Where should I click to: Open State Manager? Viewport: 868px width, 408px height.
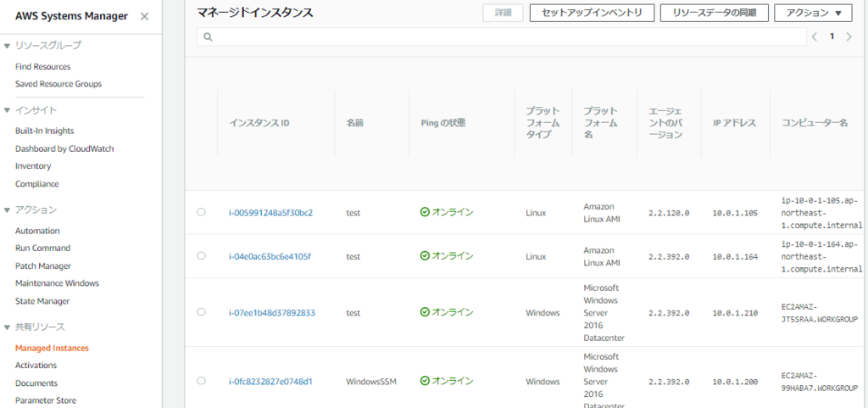(x=42, y=301)
